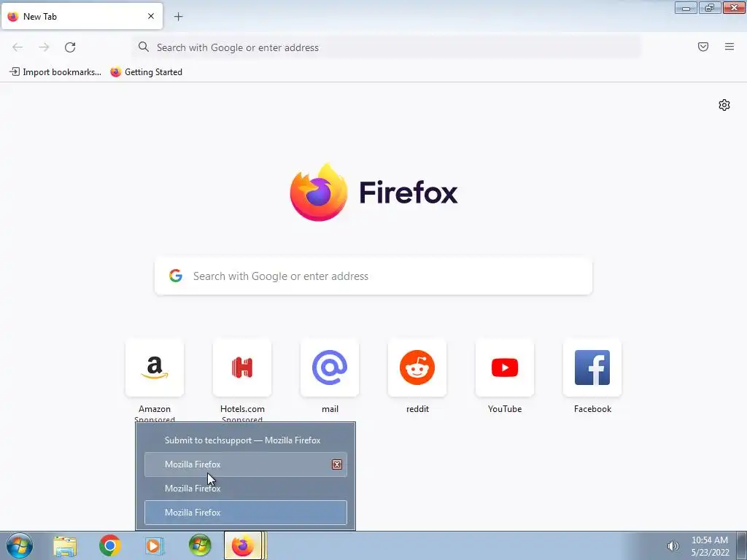Open Windows Explorer from taskbar
Image resolution: width=747 pixels, height=560 pixels.
[65, 546]
